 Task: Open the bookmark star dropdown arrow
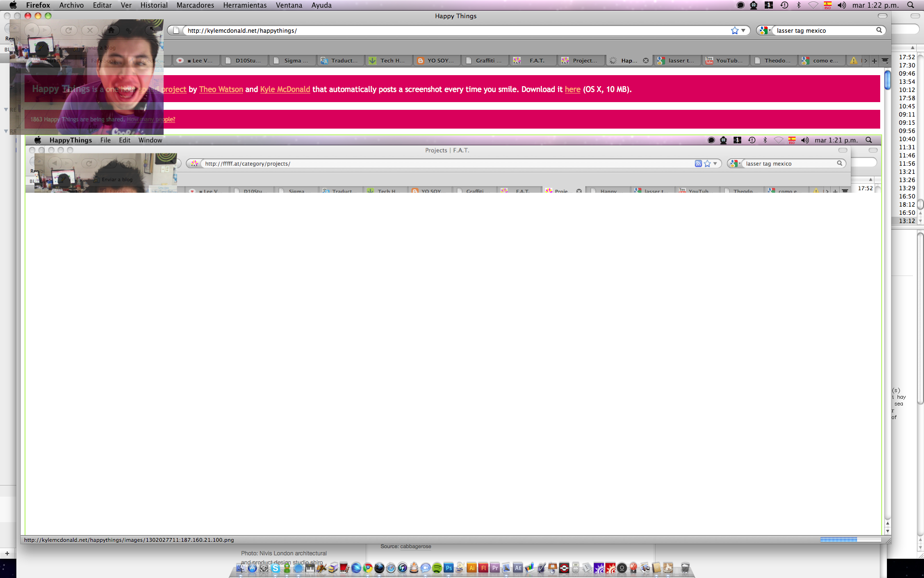744,30
